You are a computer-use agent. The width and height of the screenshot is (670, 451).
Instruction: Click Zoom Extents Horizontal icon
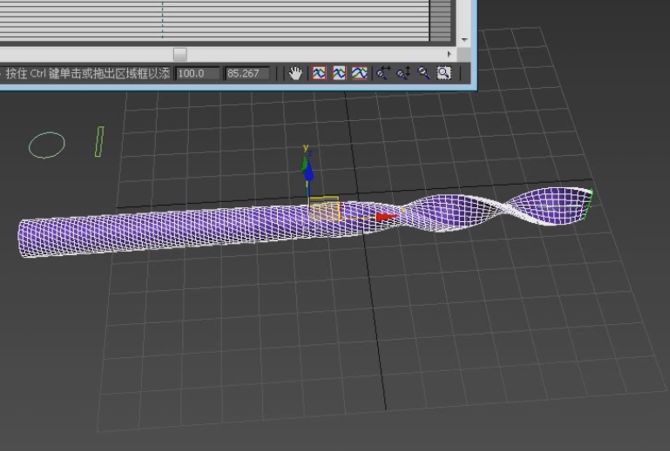coord(339,73)
